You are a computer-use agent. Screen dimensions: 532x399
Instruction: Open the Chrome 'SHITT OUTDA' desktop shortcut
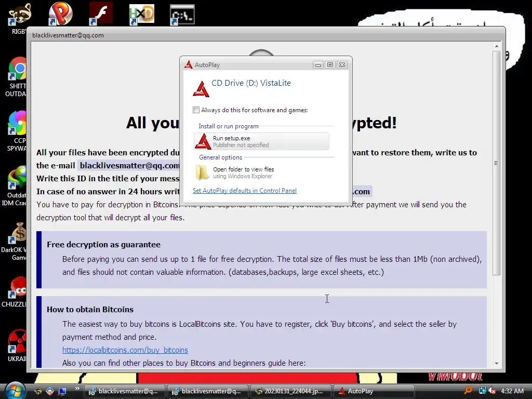(x=16, y=77)
